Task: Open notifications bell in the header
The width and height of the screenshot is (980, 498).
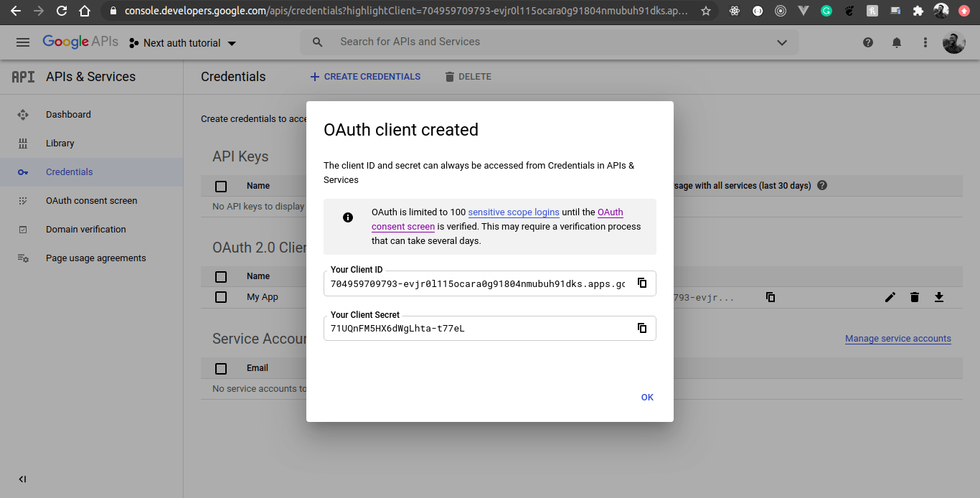Action: coord(896,42)
